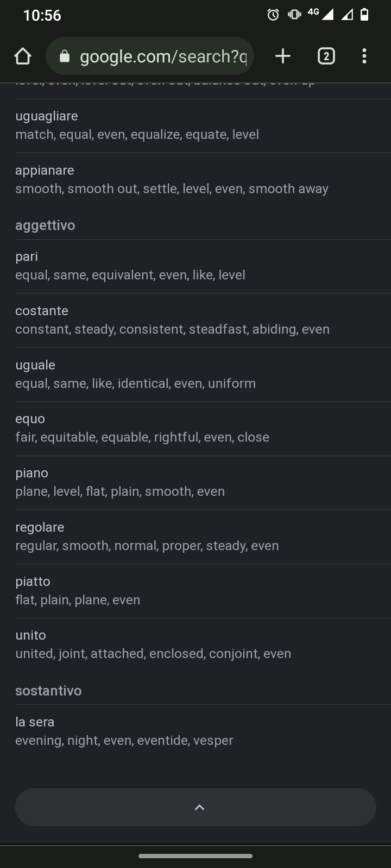
Task: Tap the 'uguale' translation row
Action: [x=195, y=374]
